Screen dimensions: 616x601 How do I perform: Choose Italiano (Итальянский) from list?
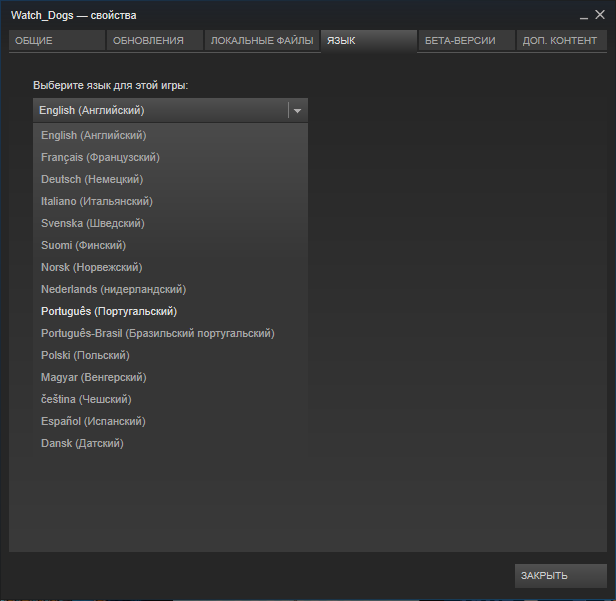(170, 201)
